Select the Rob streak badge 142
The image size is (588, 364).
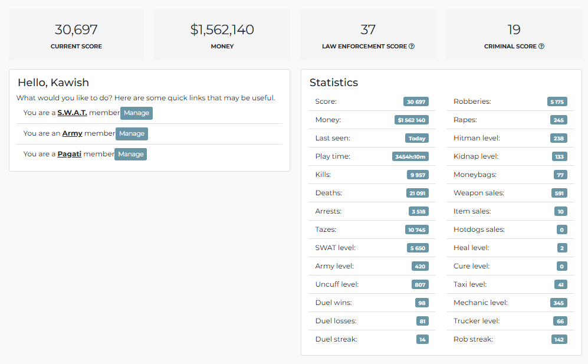pyautogui.click(x=559, y=340)
